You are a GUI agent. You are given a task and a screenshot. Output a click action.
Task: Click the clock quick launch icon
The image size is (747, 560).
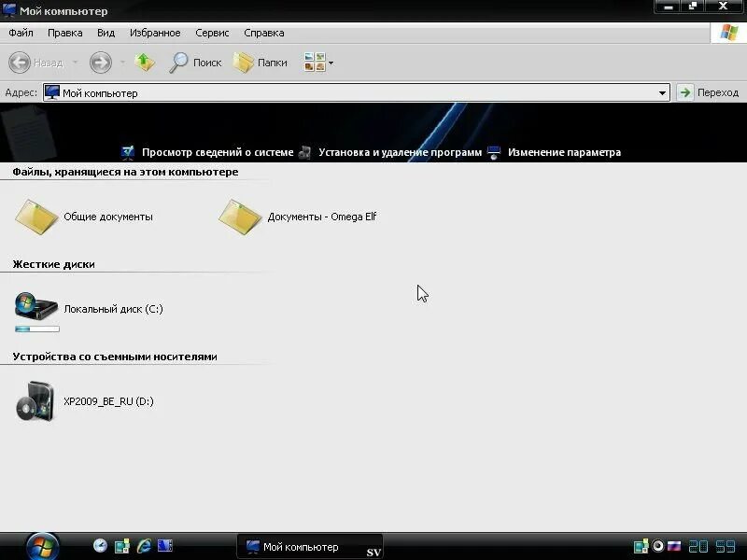[100, 546]
